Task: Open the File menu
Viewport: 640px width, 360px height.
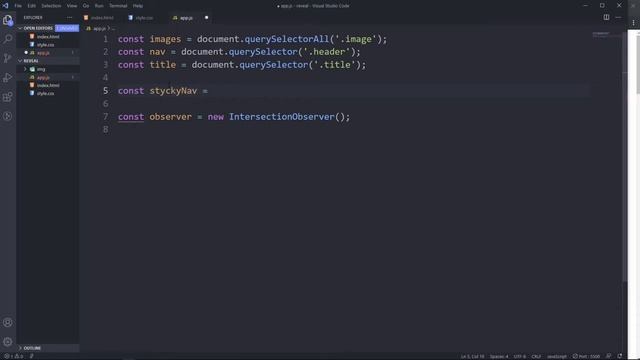Action: click(x=18, y=6)
